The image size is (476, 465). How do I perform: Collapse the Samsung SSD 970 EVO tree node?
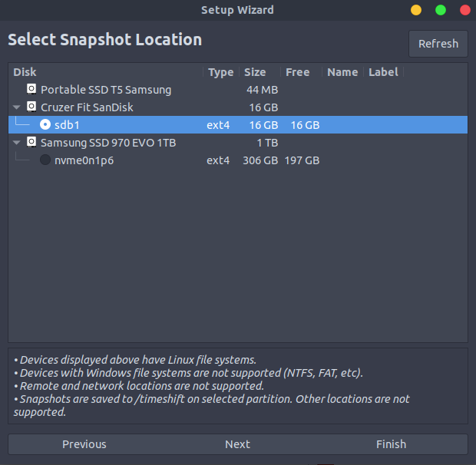pyautogui.click(x=17, y=143)
